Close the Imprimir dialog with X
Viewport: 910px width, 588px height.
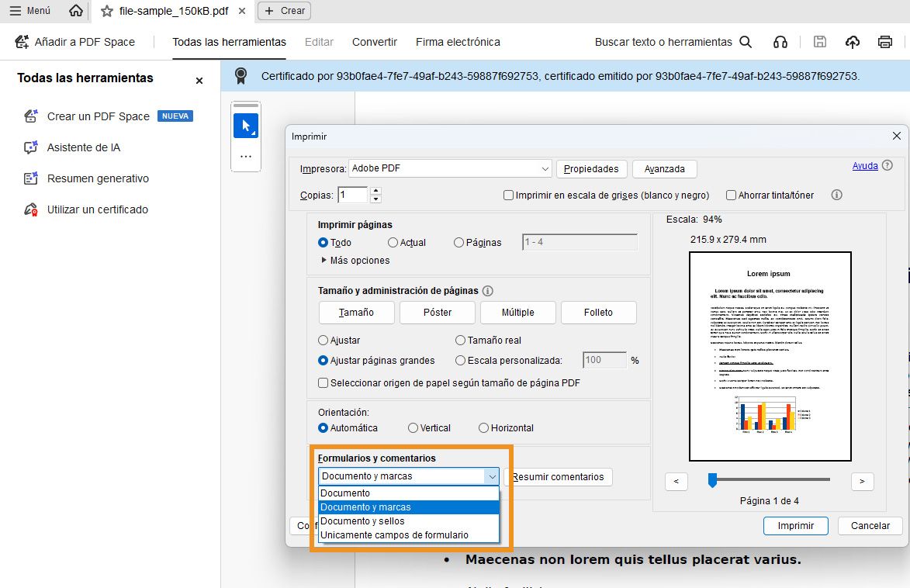coord(896,136)
